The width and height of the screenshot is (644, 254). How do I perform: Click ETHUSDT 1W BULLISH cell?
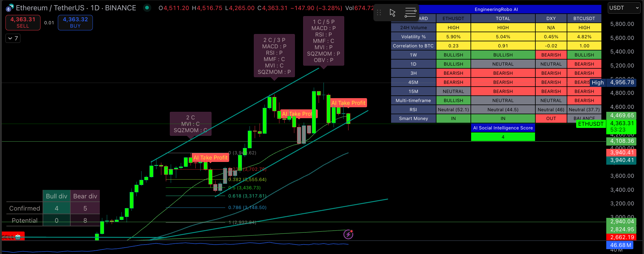click(453, 55)
